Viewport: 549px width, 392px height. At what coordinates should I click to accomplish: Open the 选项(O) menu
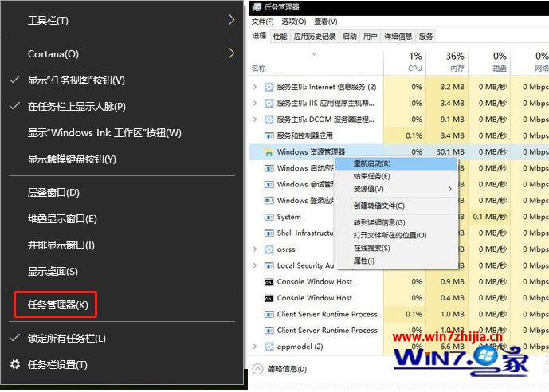pyautogui.click(x=294, y=22)
